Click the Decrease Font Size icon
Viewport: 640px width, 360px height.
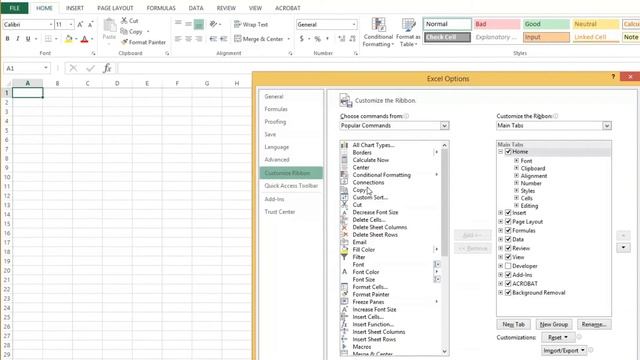coord(90,24)
